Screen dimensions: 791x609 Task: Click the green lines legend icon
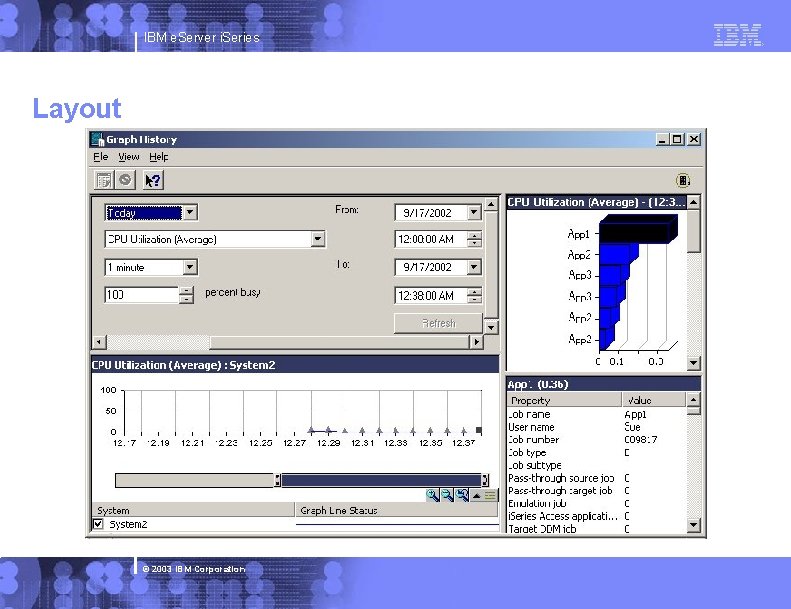pos(490,495)
